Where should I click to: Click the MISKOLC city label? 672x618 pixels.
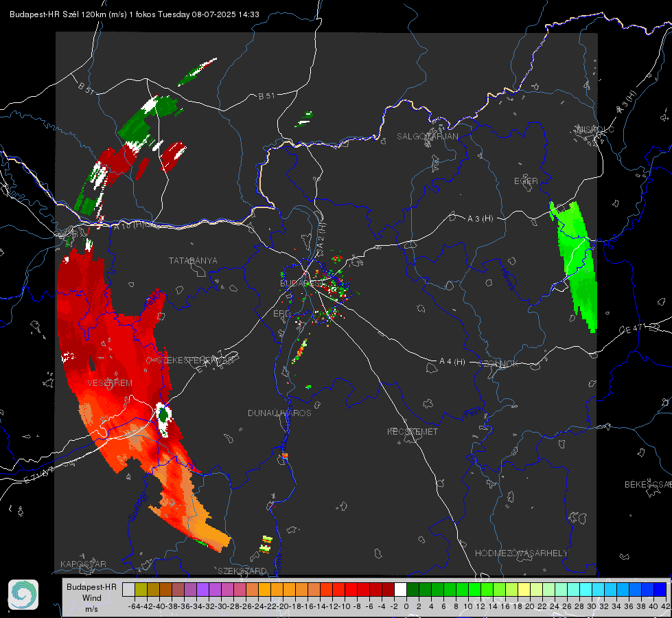tap(595, 129)
